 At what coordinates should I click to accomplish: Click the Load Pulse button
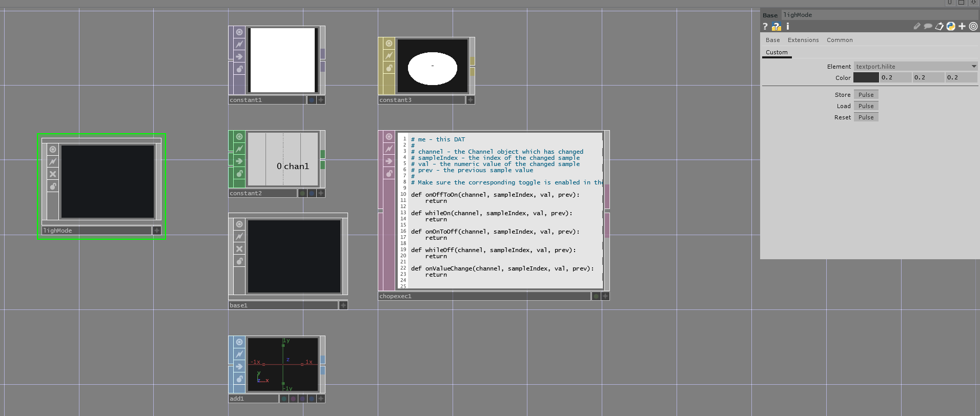[x=866, y=106]
